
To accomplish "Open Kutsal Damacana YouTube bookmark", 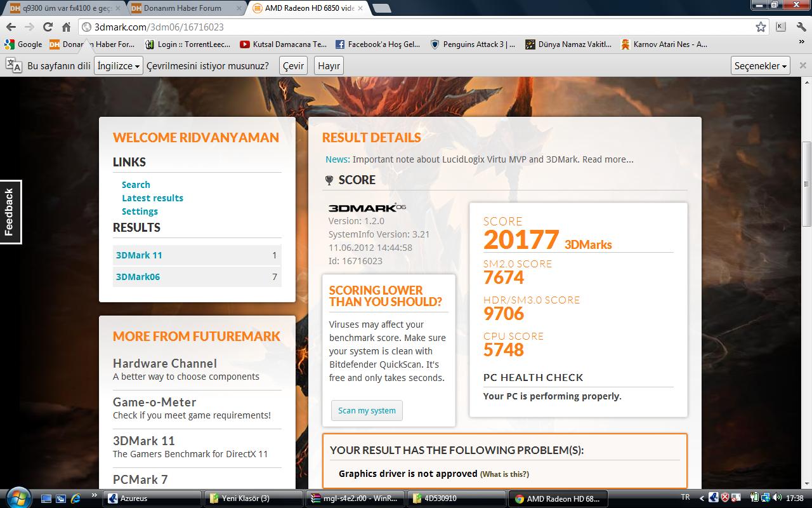I will 284,44.
